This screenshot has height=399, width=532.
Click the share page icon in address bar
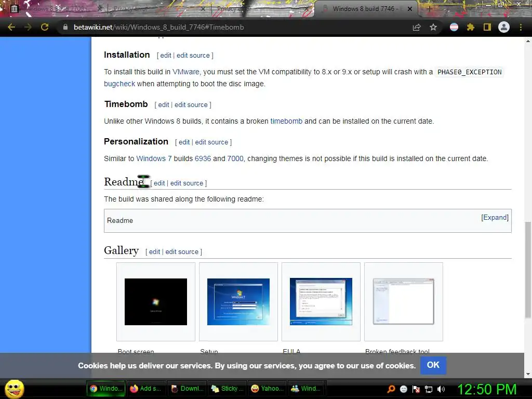(x=417, y=27)
